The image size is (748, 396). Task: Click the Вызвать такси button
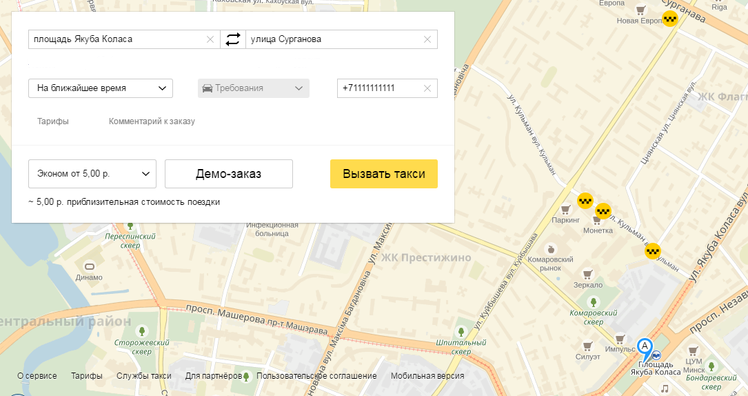tap(384, 174)
